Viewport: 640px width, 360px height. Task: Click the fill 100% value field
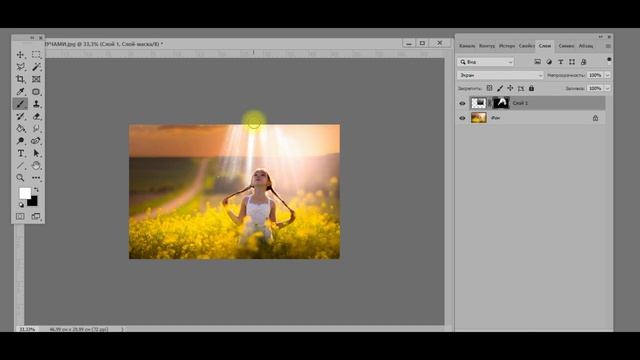click(595, 88)
